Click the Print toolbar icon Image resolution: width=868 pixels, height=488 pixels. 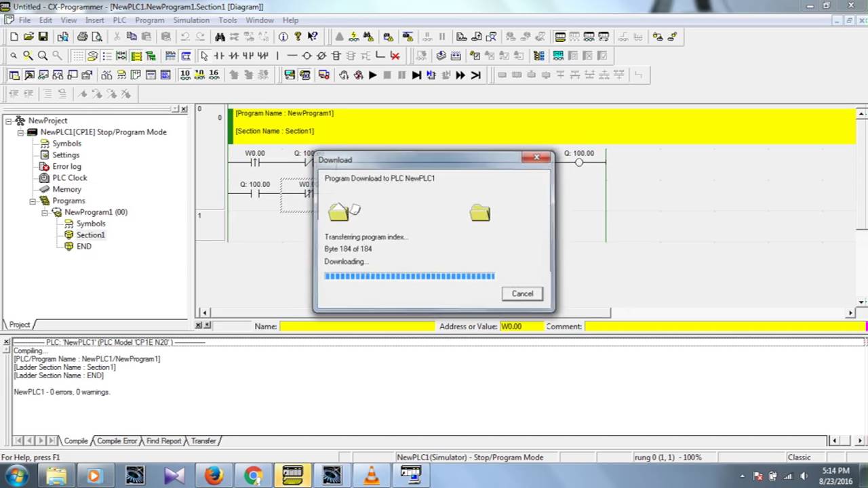pos(82,37)
